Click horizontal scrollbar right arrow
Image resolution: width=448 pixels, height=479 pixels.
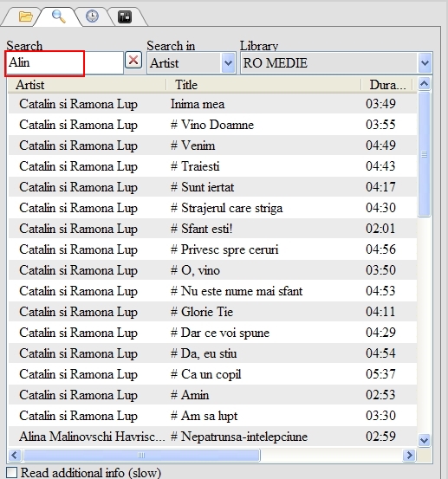[409, 455]
